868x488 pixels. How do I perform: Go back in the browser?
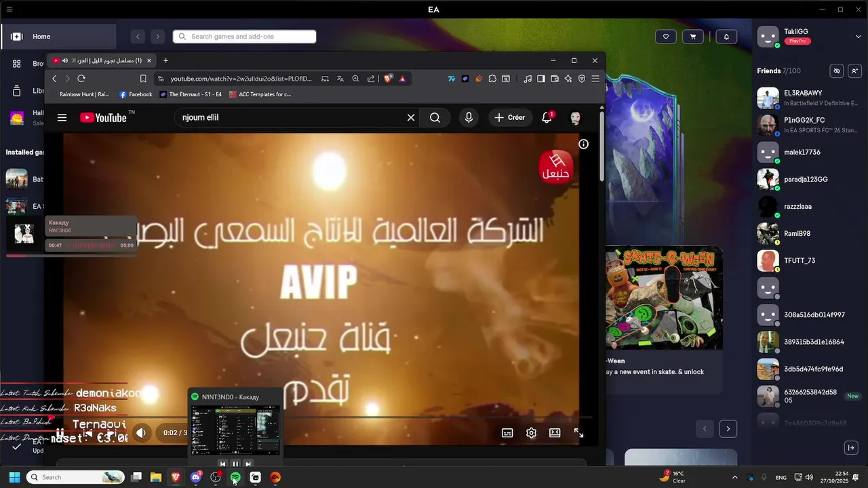[x=54, y=79]
